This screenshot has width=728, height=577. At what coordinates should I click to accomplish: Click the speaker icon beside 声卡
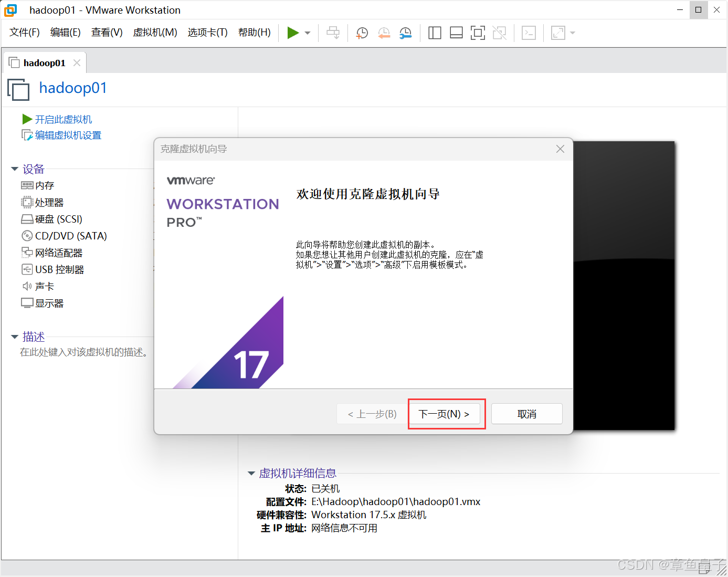point(27,286)
